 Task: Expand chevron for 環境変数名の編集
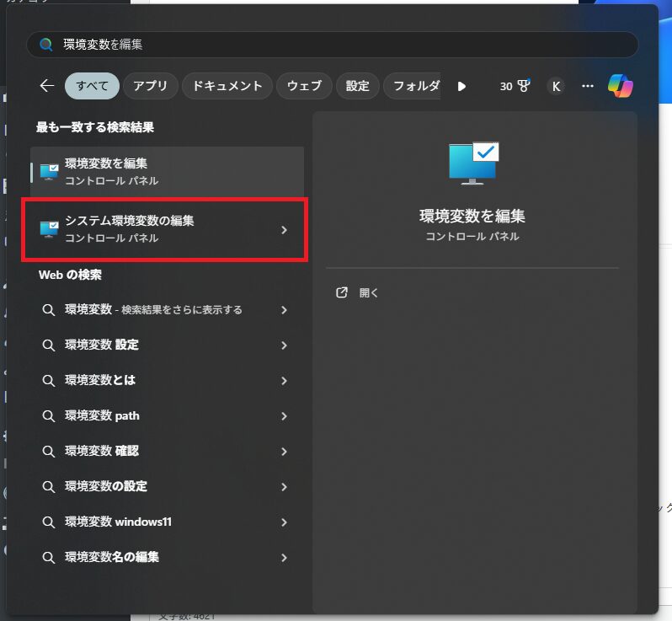point(284,558)
